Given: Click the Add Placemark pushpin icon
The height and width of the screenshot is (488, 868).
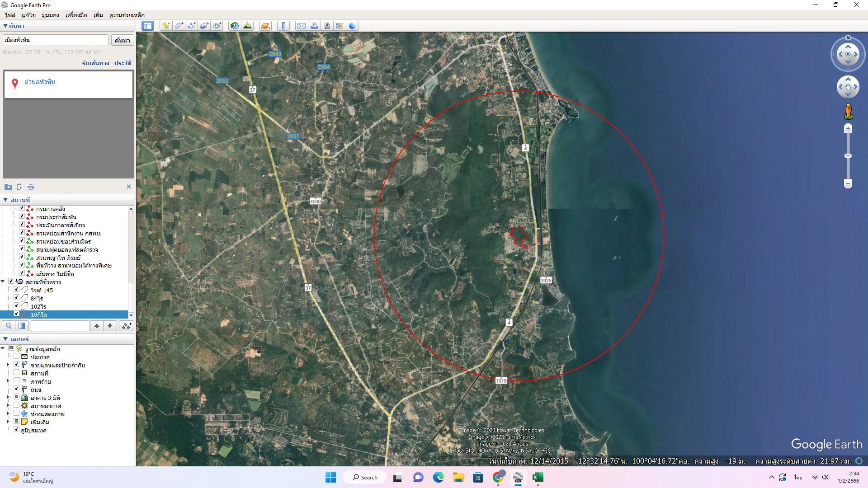Looking at the screenshot, I should click(166, 26).
